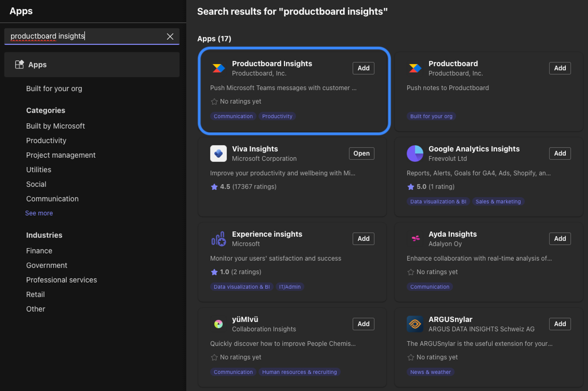The height and width of the screenshot is (391, 588).
Task: Select the Productivity category in sidebar
Action: (46, 141)
